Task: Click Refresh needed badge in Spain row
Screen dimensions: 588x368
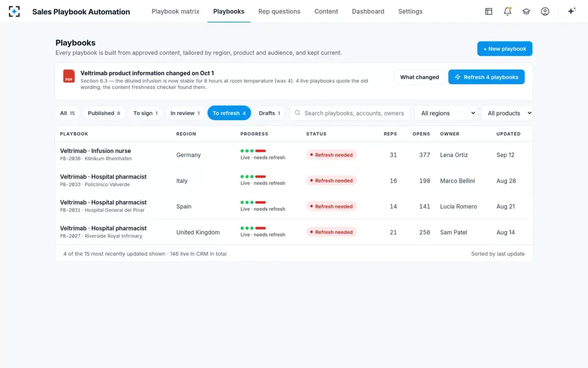Action: tap(332, 207)
